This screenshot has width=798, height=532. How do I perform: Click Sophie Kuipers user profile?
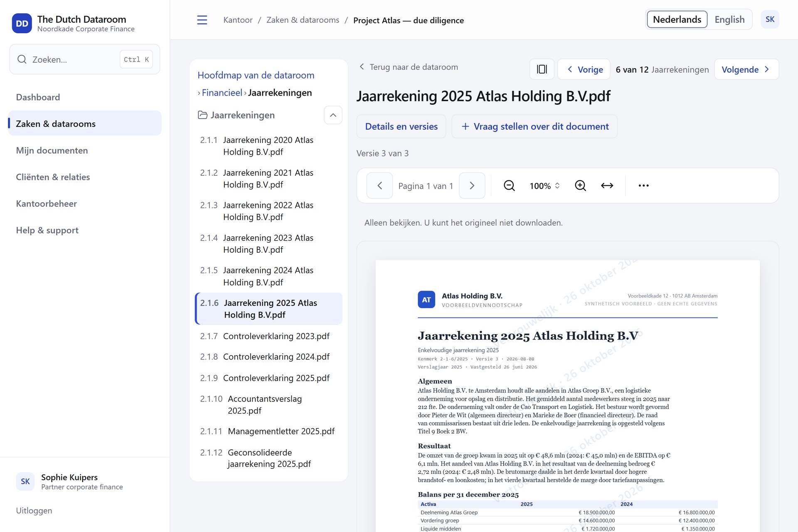coord(69,482)
